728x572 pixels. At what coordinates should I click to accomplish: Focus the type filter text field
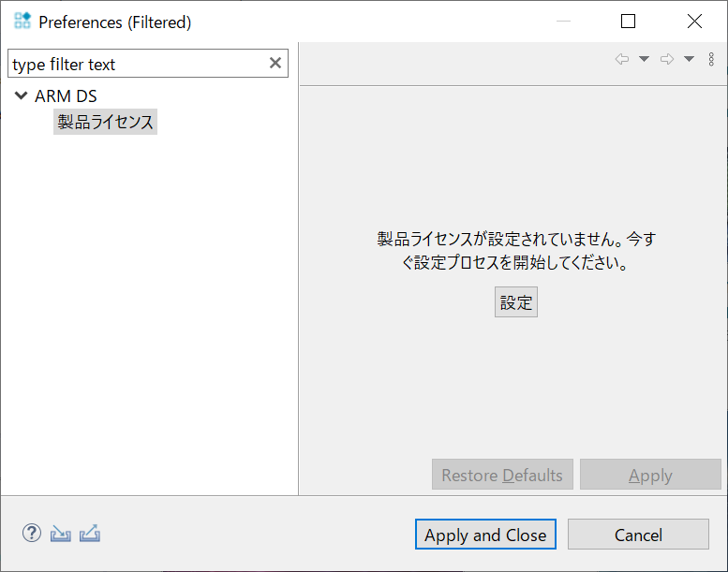click(x=140, y=64)
